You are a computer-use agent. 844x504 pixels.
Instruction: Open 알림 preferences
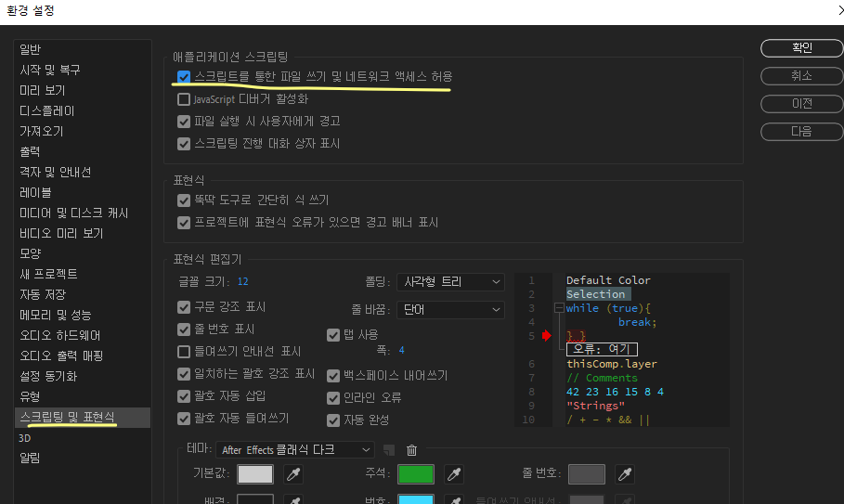coord(82,458)
